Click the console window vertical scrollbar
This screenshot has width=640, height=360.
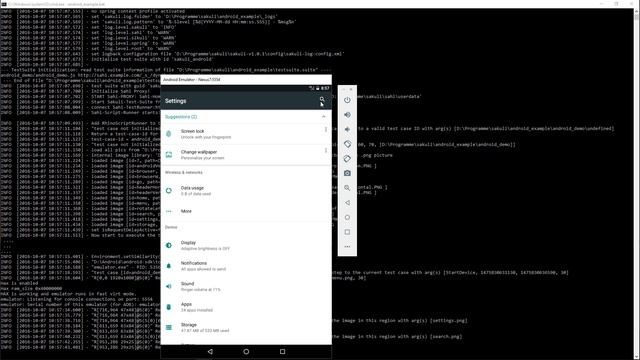[636, 184]
